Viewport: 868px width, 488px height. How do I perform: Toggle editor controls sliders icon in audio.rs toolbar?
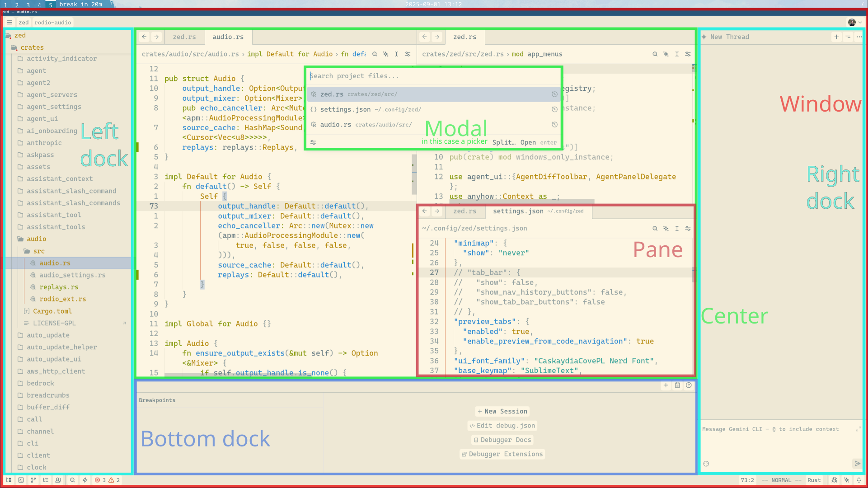pyautogui.click(x=408, y=54)
